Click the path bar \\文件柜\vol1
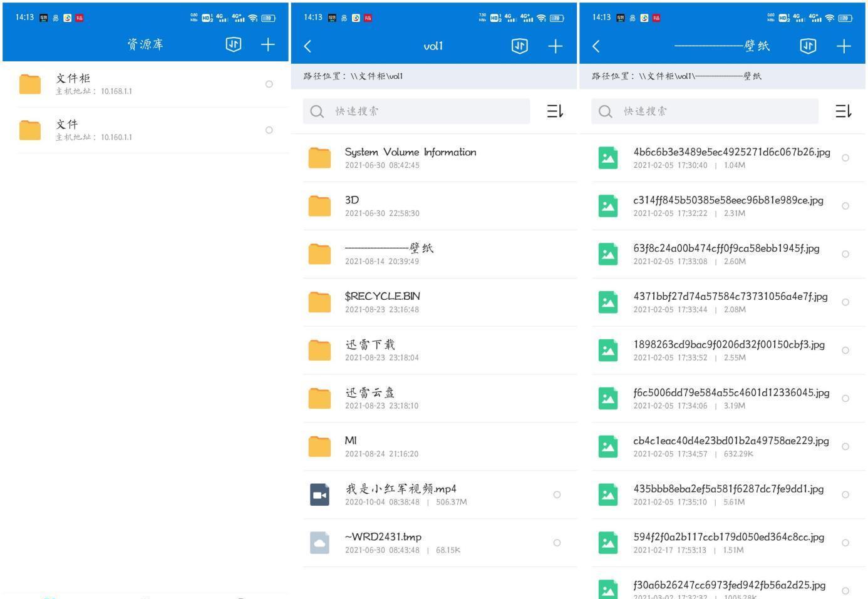The height and width of the screenshot is (599, 868). [x=434, y=76]
